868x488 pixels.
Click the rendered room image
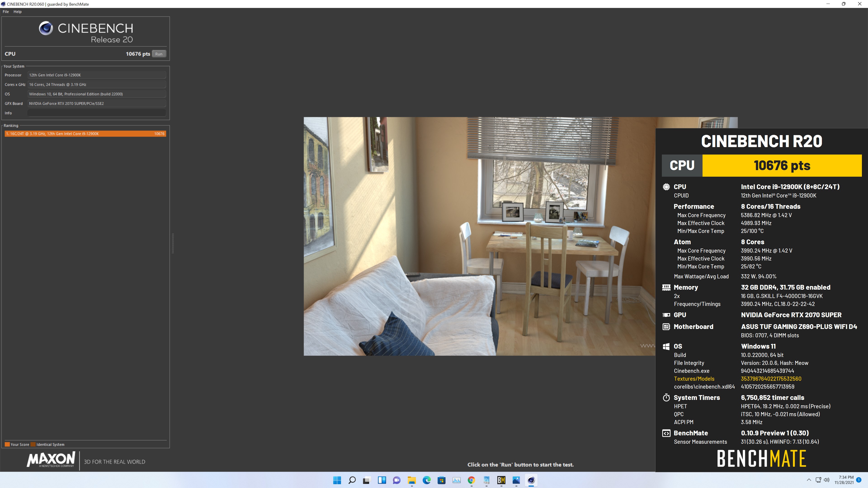tap(479, 236)
